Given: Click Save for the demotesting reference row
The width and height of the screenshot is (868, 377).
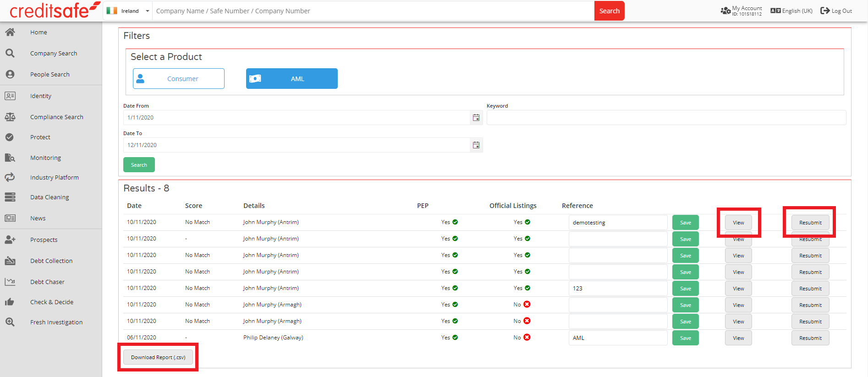Looking at the screenshot, I should click(685, 223).
